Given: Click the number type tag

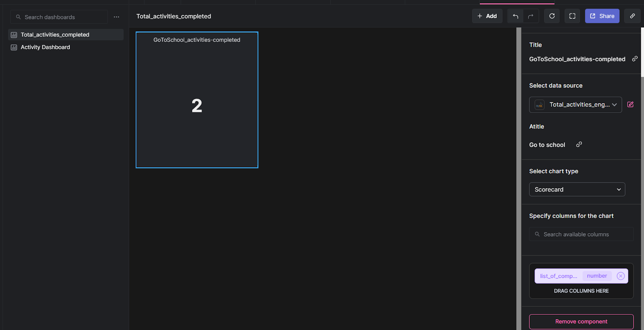Looking at the screenshot, I should 597,276.
